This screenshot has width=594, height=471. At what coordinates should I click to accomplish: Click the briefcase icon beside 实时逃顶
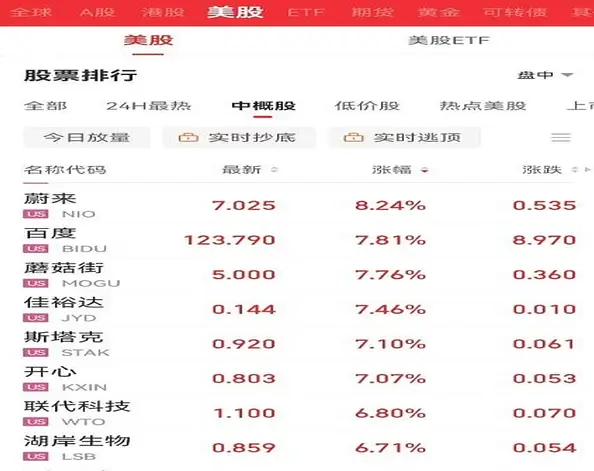pyautogui.click(x=353, y=137)
